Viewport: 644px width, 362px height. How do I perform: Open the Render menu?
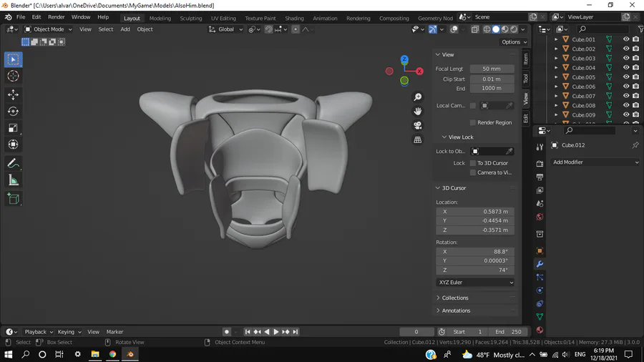point(57,17)
